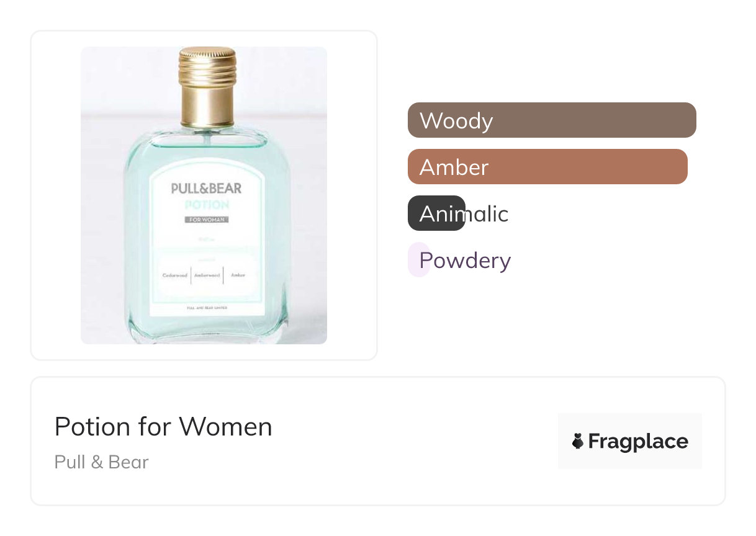Click the word Woody inside the bar

coord(456,120)
